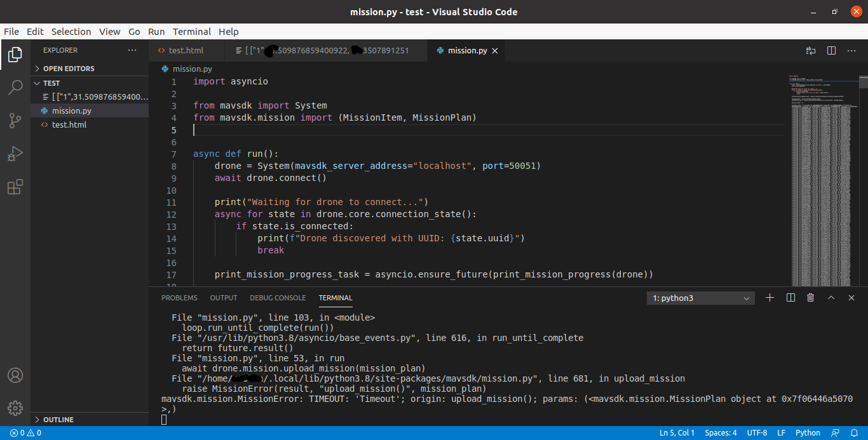Open the Help menu
This screenshot has height=440, width=868.
click(x=229, y=32)
